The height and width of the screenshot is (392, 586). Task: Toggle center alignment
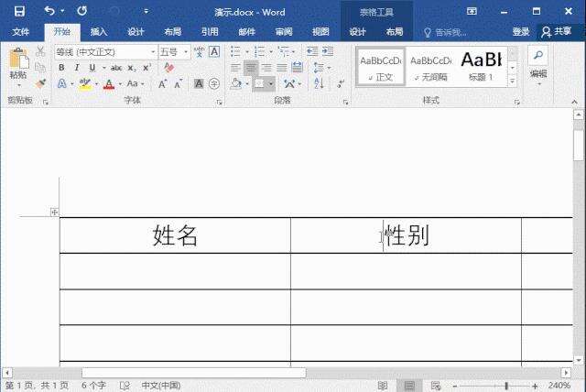click(251, 68)
